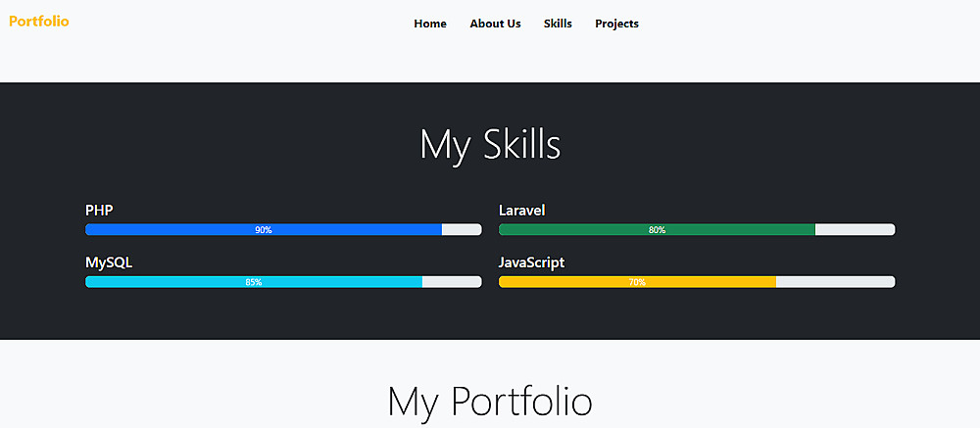
Task: Open the About Us nav link
Action: (495, 24)
